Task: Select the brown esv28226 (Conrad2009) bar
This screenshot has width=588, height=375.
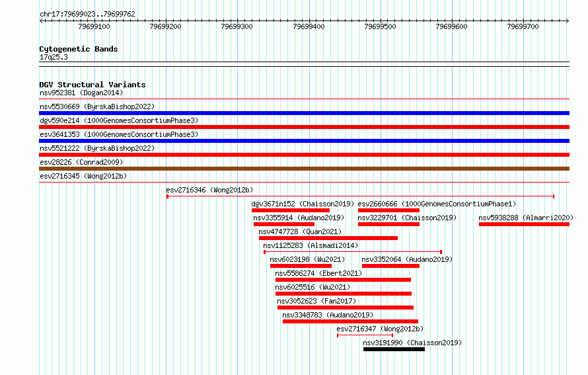Action: pyautogui.click(x=304, y=169)
